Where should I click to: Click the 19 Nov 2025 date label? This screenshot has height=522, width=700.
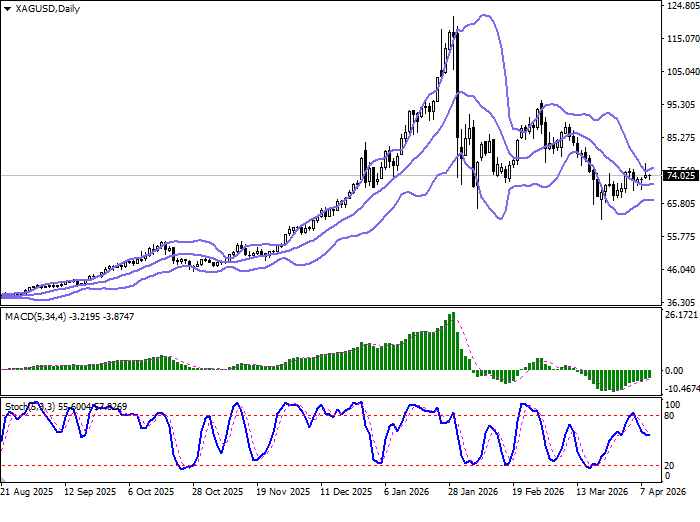pyautogui.click(x=281, y=493)
